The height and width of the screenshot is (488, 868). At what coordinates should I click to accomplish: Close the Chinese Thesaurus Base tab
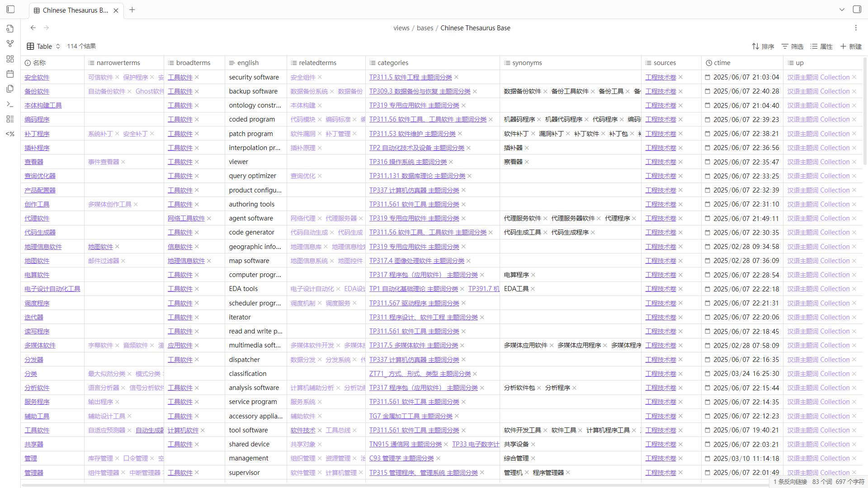[x=116, y=10]
